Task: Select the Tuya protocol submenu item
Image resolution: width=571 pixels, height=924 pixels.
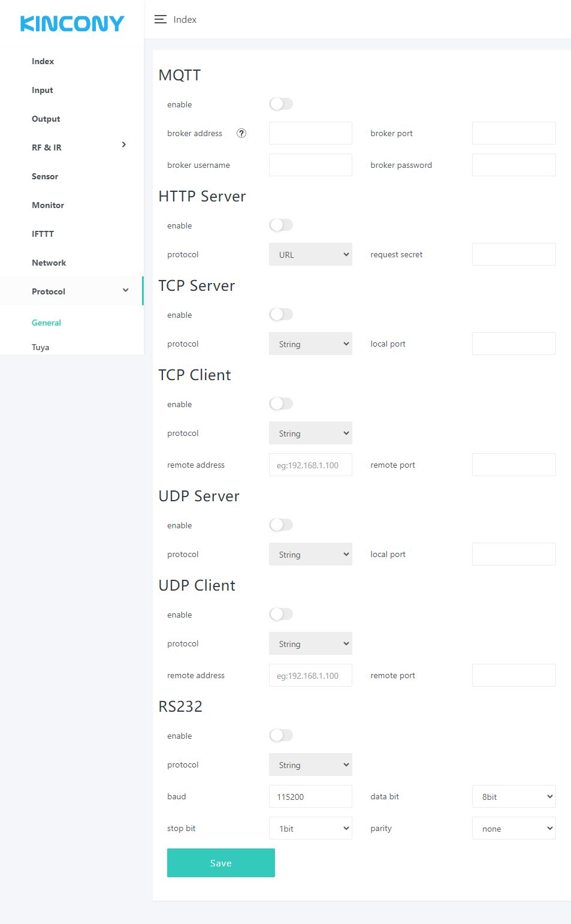Action: click(41, 347)
